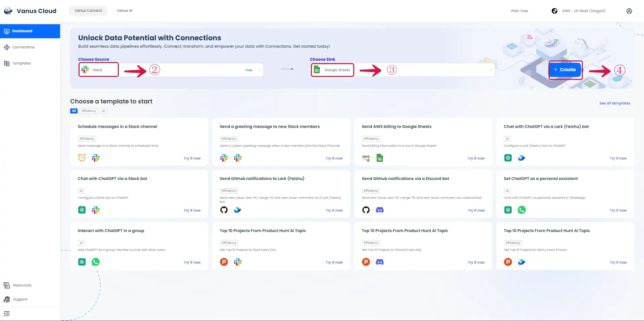Click the Dashboard sidebar icon
The image size is (644, 321).
point(7,31)
